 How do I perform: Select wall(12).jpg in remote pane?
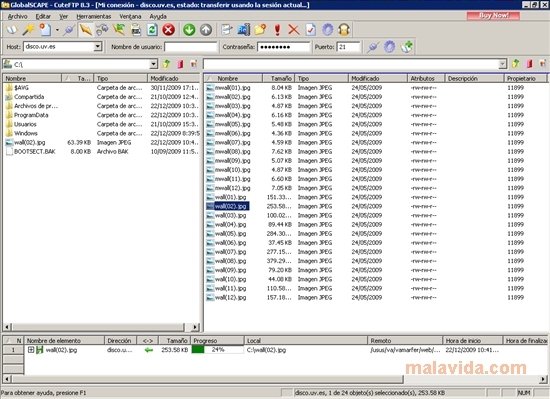pos(230,297)
